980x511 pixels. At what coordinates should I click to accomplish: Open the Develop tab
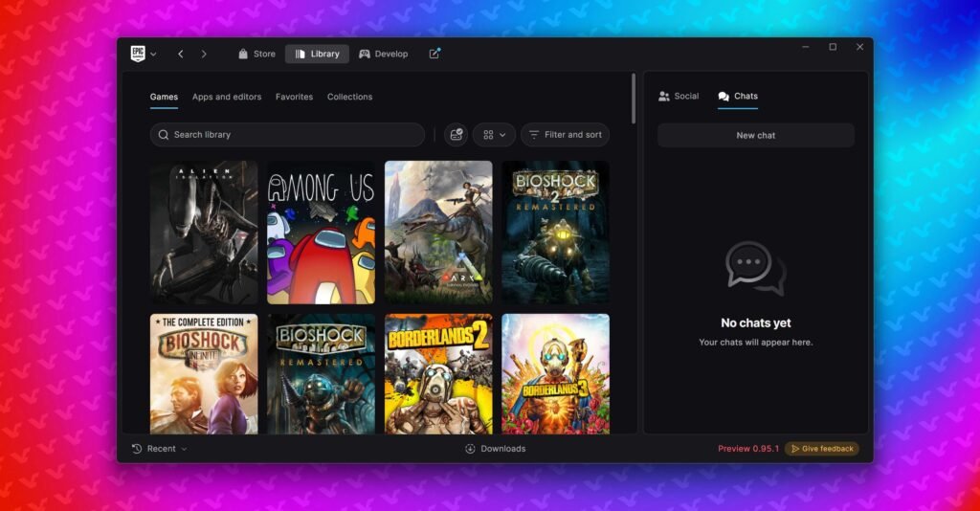click(x=384, y=55)
